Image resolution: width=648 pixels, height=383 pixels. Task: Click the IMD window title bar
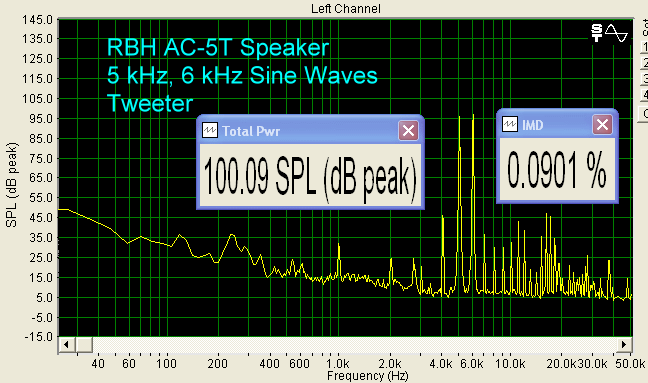557,124
